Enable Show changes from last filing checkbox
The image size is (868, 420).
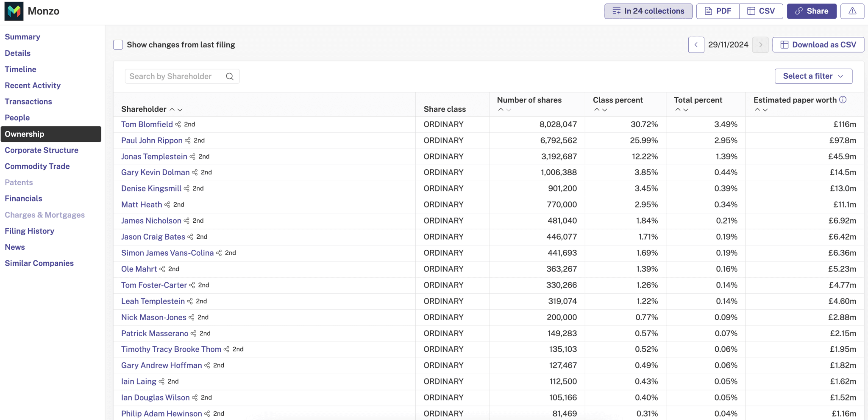(x=118, y=44)
